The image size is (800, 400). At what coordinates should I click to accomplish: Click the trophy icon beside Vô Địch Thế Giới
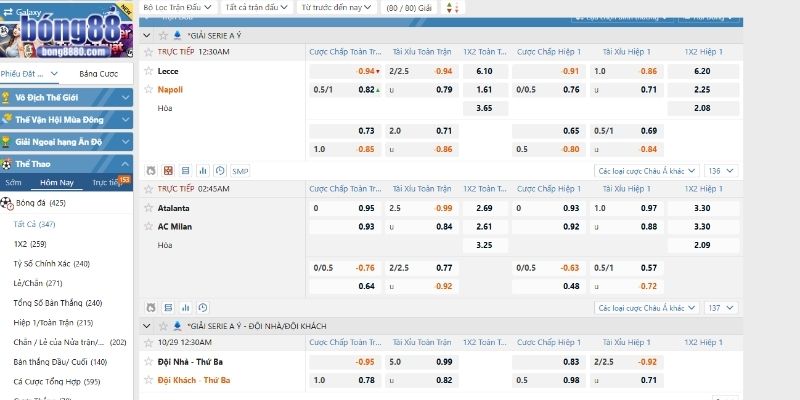7,98
